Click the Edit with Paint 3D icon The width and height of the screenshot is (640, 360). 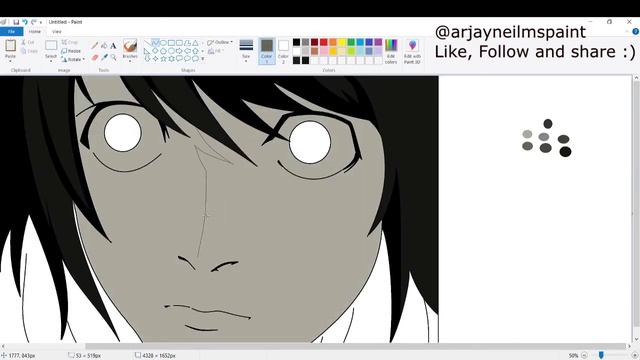click(x=412, y=45)
